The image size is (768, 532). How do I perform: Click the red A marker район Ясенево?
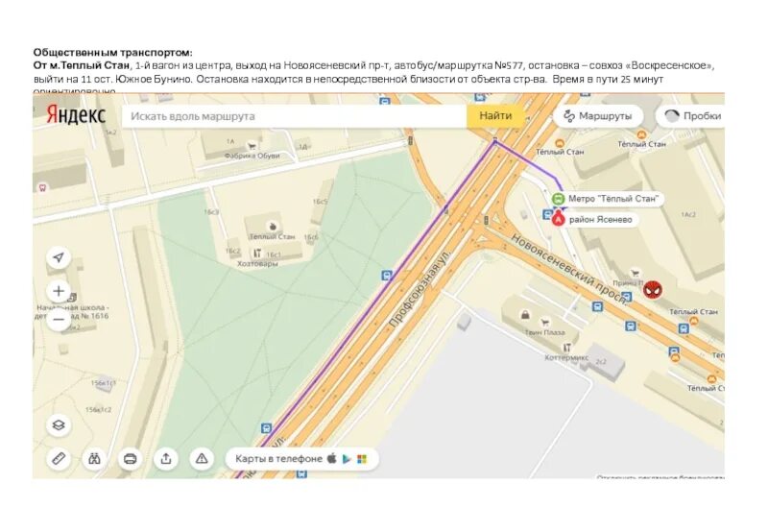coord(558,220)
